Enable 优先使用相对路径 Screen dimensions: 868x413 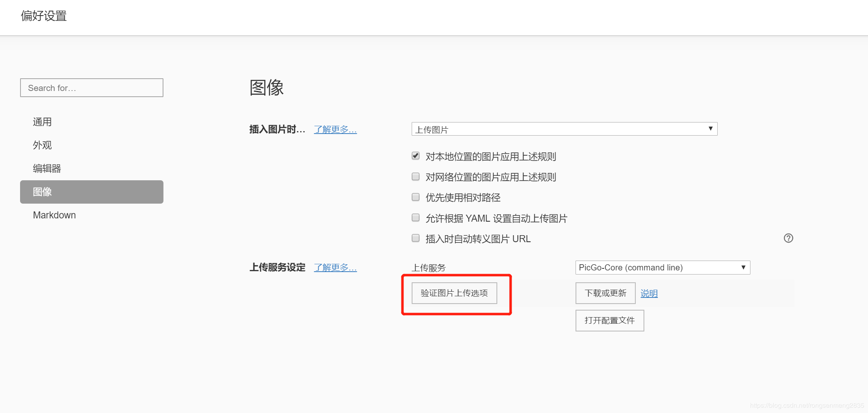pyautogui.click(x=415, y=197)
